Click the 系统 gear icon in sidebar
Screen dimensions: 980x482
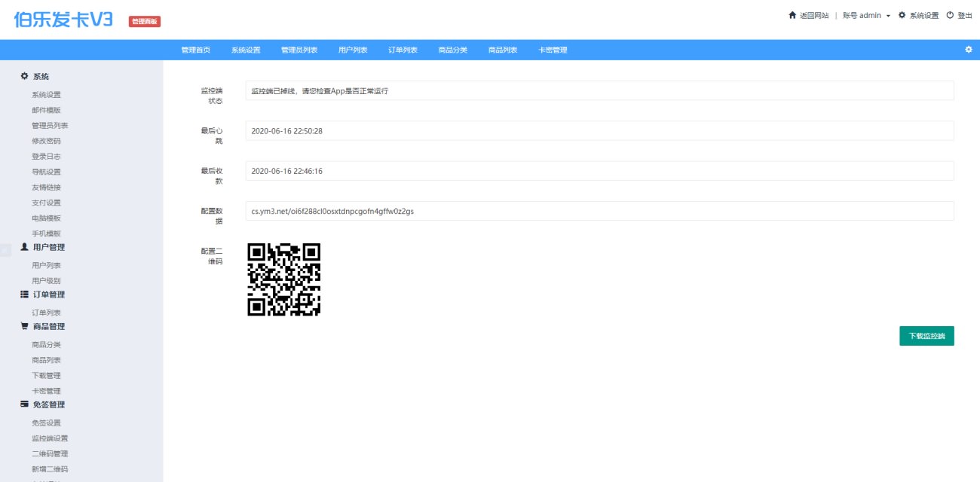point(24,76)
